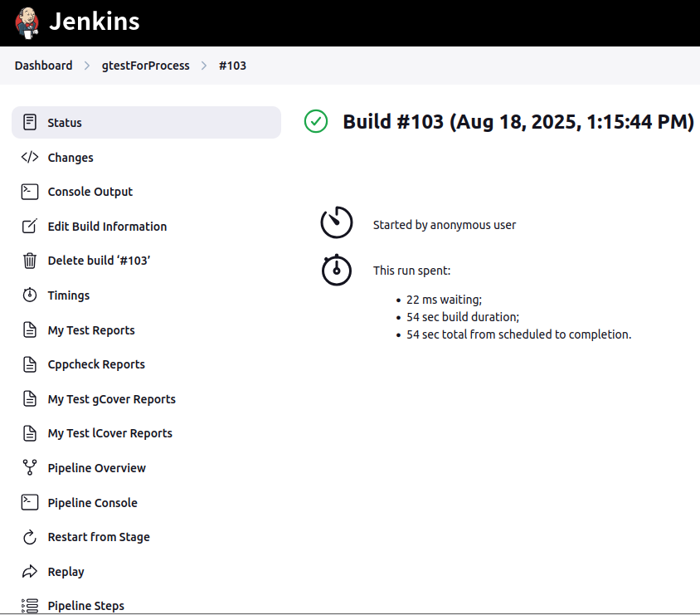This screenshot has height=615, width=700.
Task: Expand the chevron after Dashboard breadcrumb
Action: pyautogui.click(x=87, y=66)
